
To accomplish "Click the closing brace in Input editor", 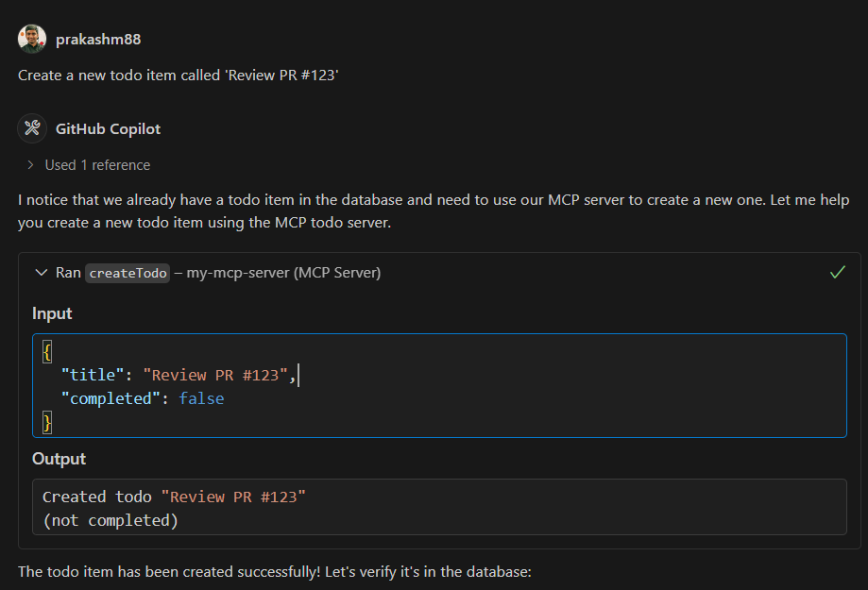I will pos(47,422).
